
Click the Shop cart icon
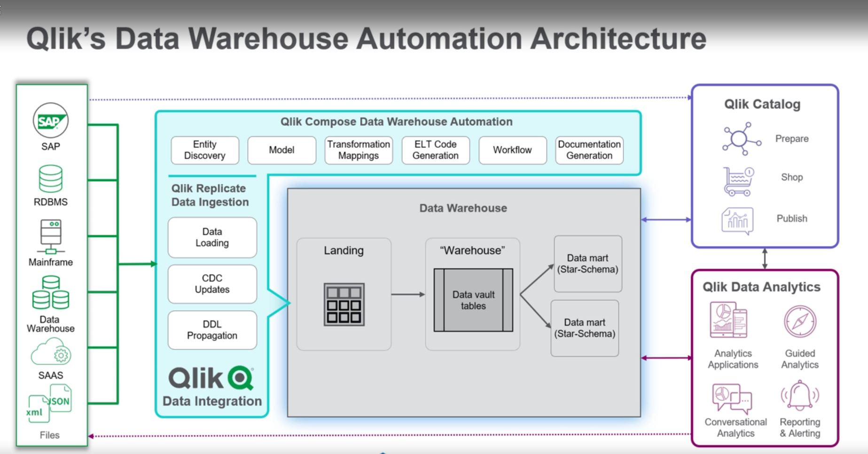click(739, 181)
